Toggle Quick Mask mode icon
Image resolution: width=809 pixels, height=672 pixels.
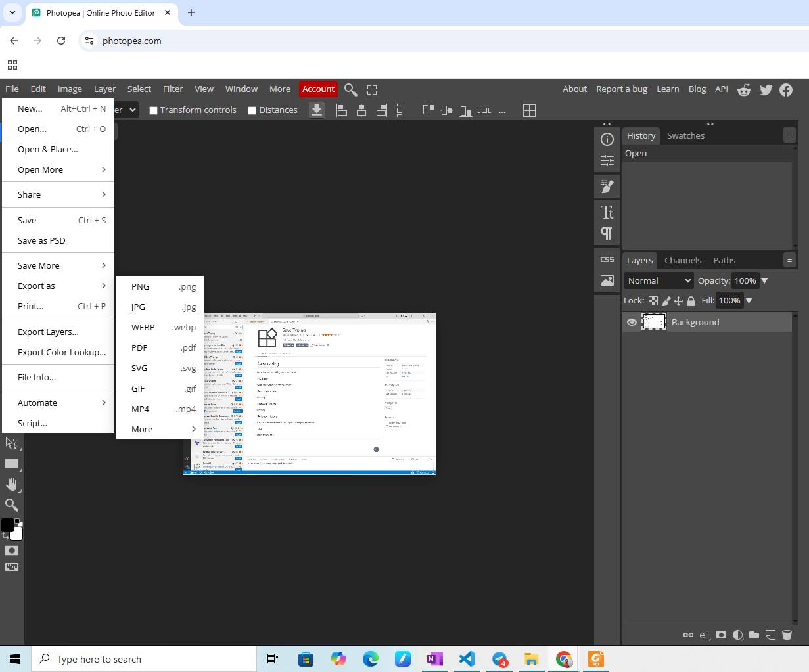pos(12,550)
